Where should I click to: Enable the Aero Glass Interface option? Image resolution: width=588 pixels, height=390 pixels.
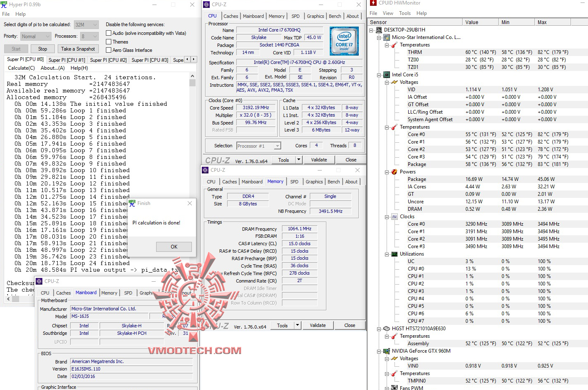click(x=109, y=50)
